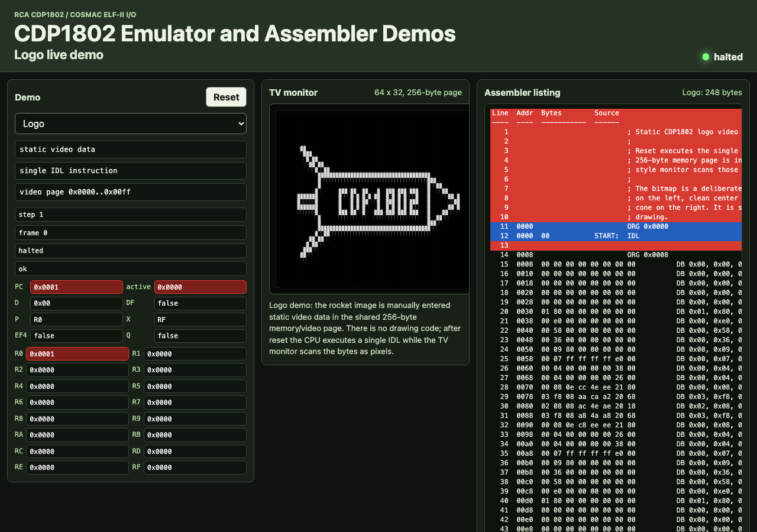Click the DF field showing false
Viewport: 757px width, 532px height.
tap(200, 303)
